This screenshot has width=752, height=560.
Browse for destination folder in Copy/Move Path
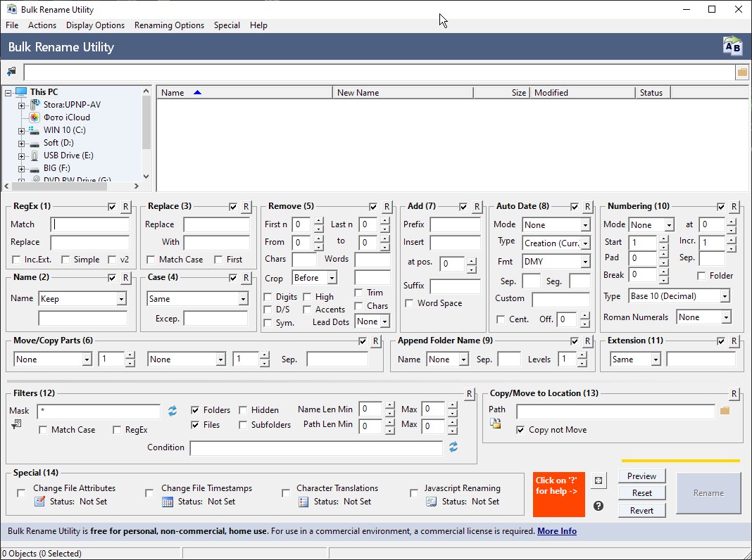[725, 411]
